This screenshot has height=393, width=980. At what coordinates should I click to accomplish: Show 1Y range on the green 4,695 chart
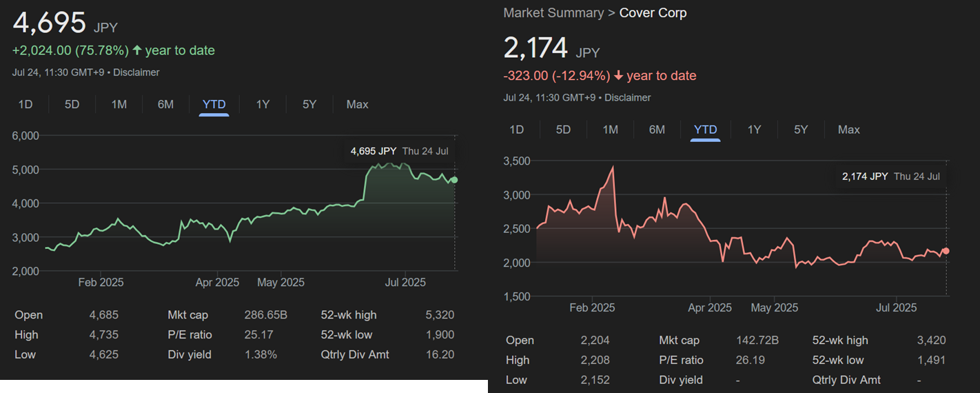click(x=263, y=104)
